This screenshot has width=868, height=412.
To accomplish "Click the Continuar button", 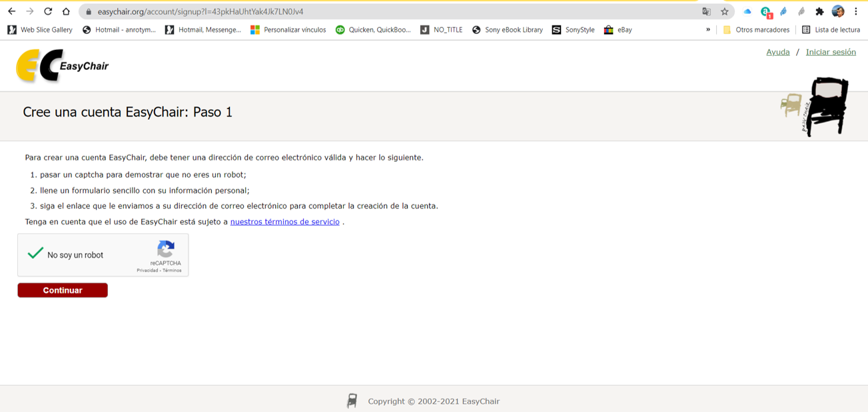I will click(63, 290).
